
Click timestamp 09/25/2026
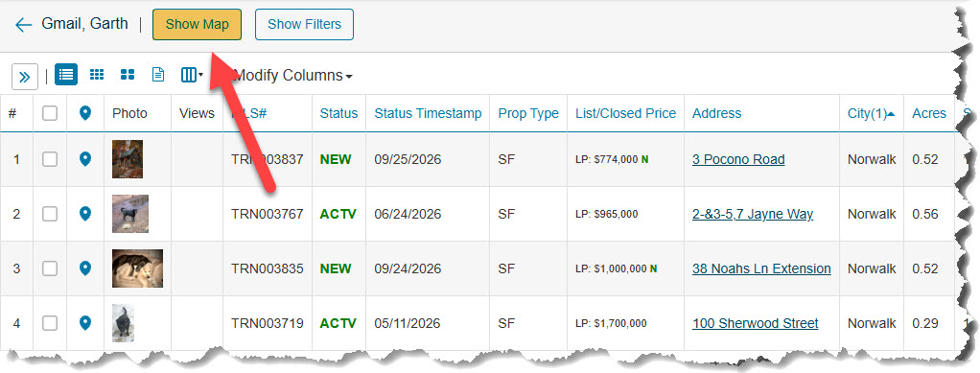click(408, 159)
